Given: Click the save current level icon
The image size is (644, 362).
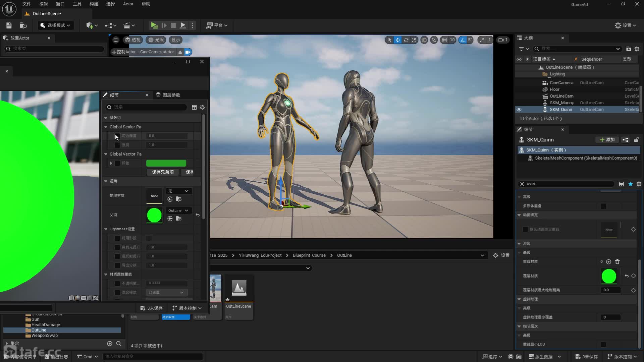Looking at the screenshot, I should pos(9,25).
